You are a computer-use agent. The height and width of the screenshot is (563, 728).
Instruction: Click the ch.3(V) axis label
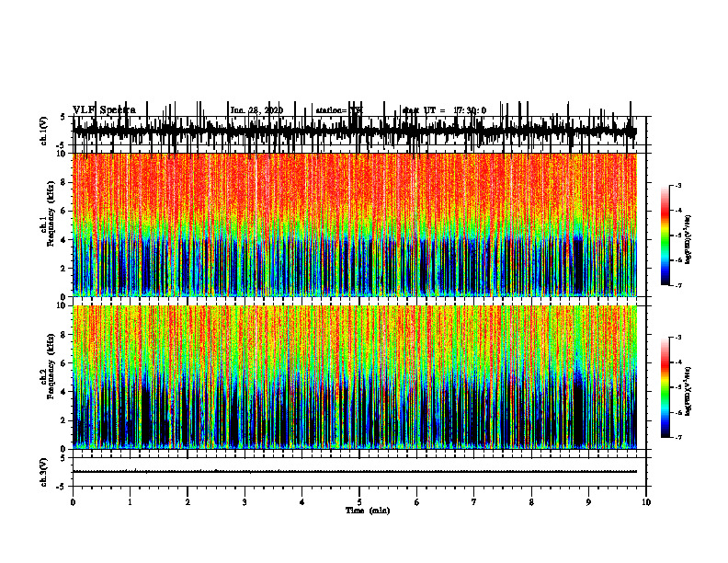(44, 473)
